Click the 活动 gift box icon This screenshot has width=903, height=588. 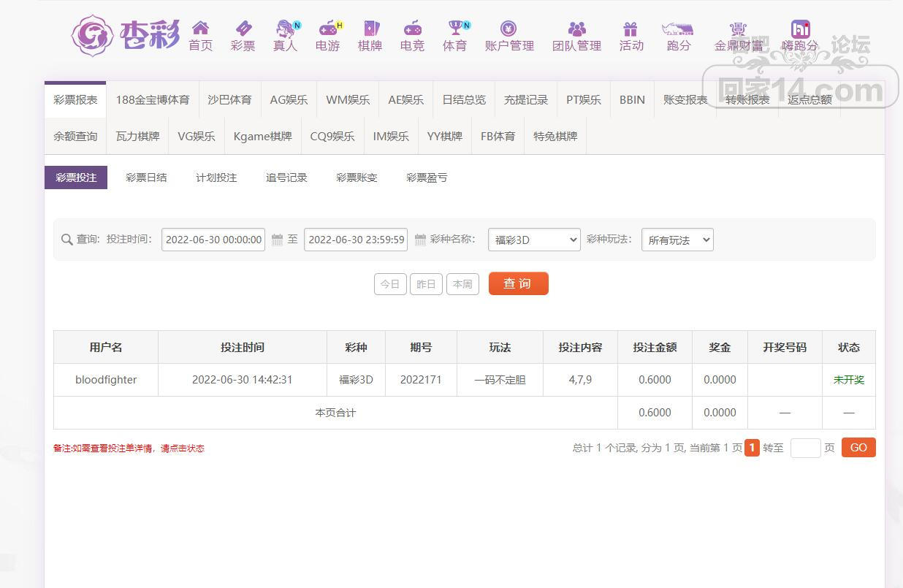pyautogui.click(x=630, y=28)
